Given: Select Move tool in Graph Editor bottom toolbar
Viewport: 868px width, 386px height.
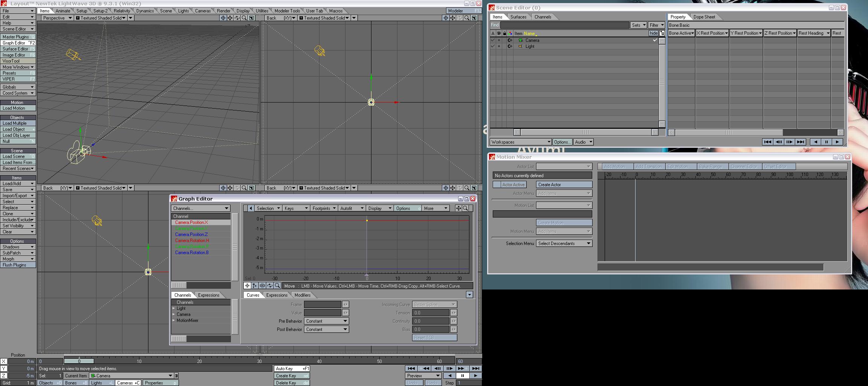Looking at the screenshot, I should click(x=247, y=286).
